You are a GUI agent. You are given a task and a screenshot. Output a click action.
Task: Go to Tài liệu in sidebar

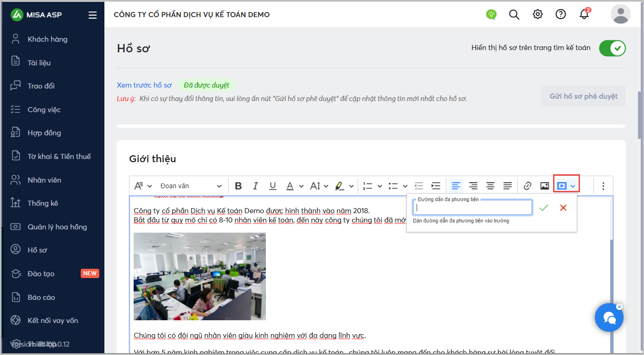tap(39, 63)
